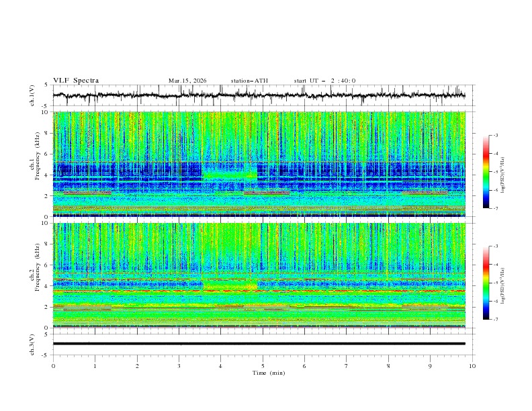Click the "5" tick above ch.3(V) label
Image resolution: width=532 pixels, height=411 pixels.
pos(47,334)
